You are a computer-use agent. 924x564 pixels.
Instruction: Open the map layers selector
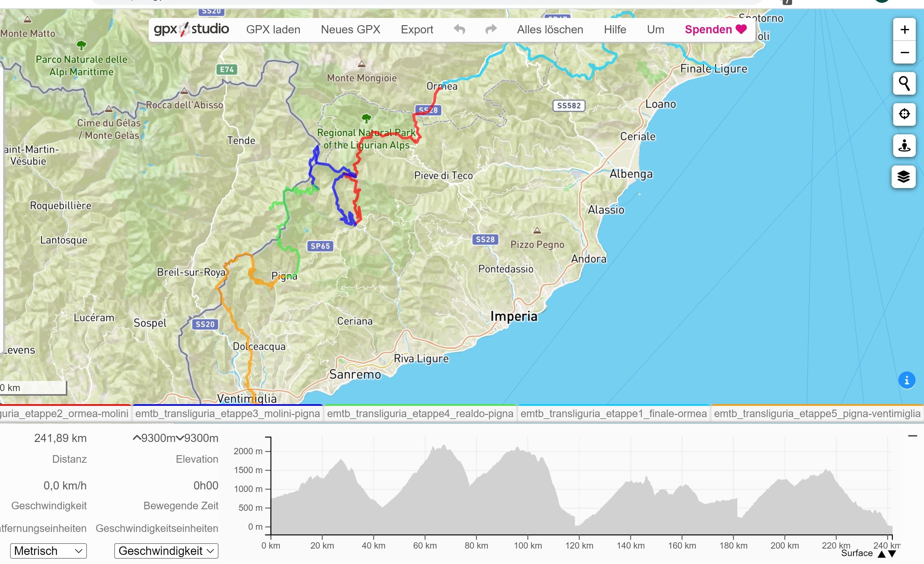[x=904, y=176]
